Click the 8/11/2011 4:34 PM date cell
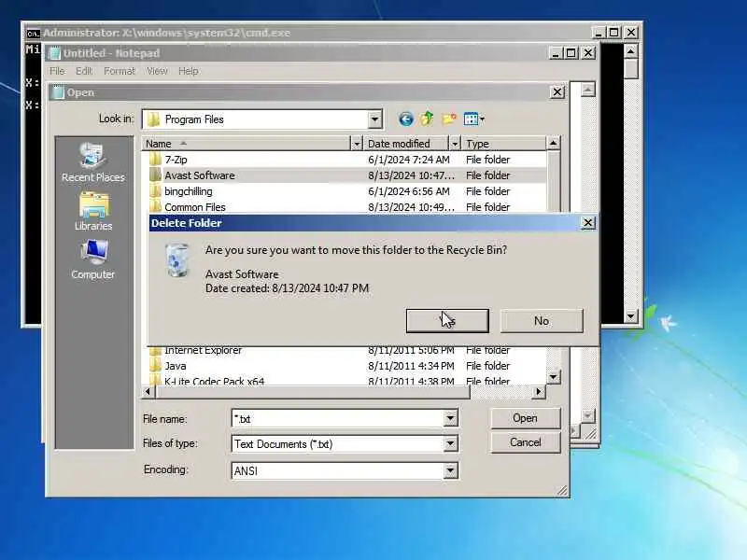The image size is (747, 560). 411,366
